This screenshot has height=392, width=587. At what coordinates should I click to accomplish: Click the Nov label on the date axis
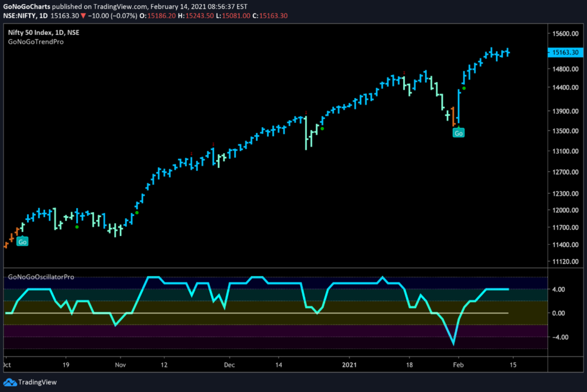120,365
